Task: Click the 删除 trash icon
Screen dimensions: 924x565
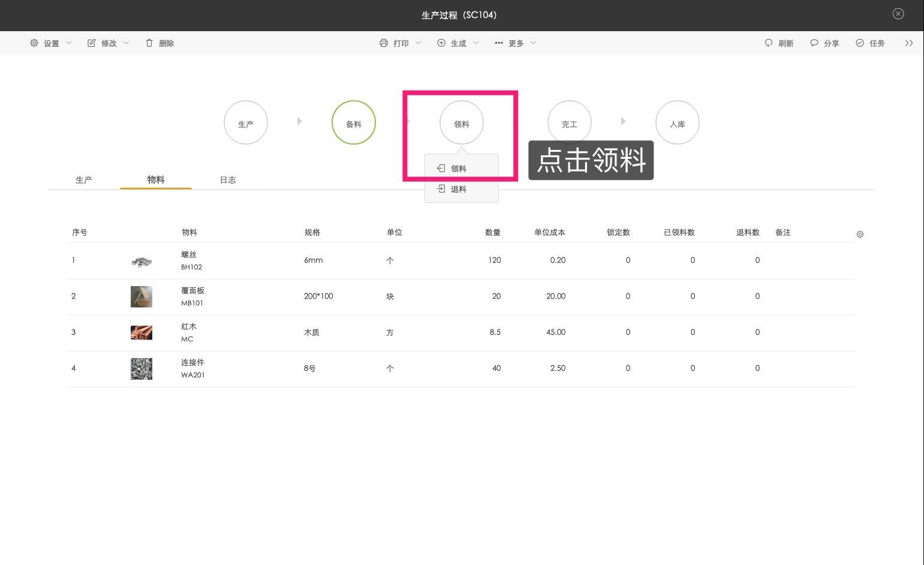Action: point(149,43)
